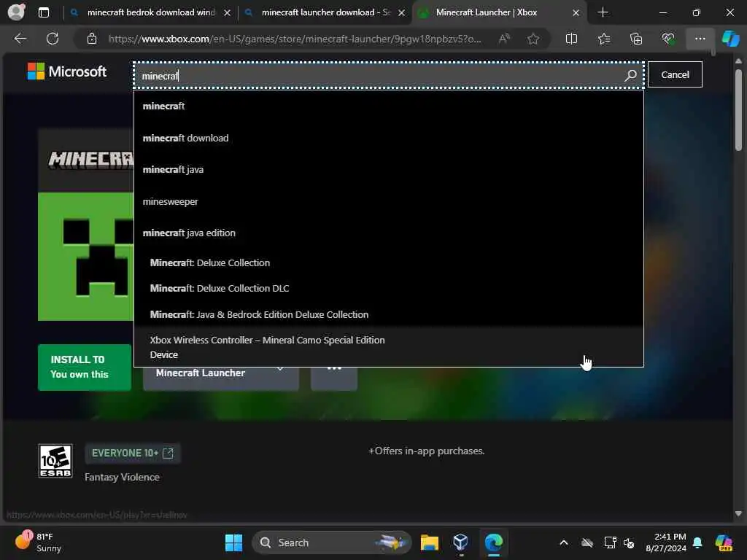Open Xbox Wireless Controller Mineral Camo result
The width and height of the screenshot is (747, 560).
point(388,347)
